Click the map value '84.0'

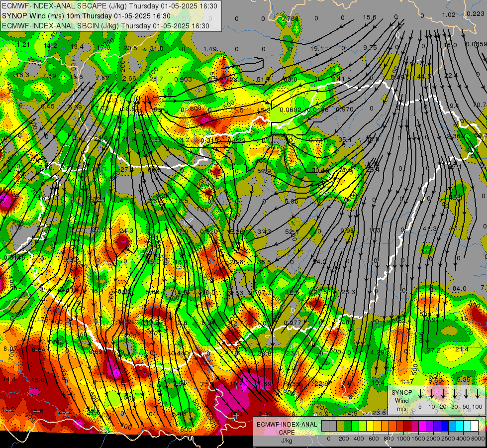459,289
